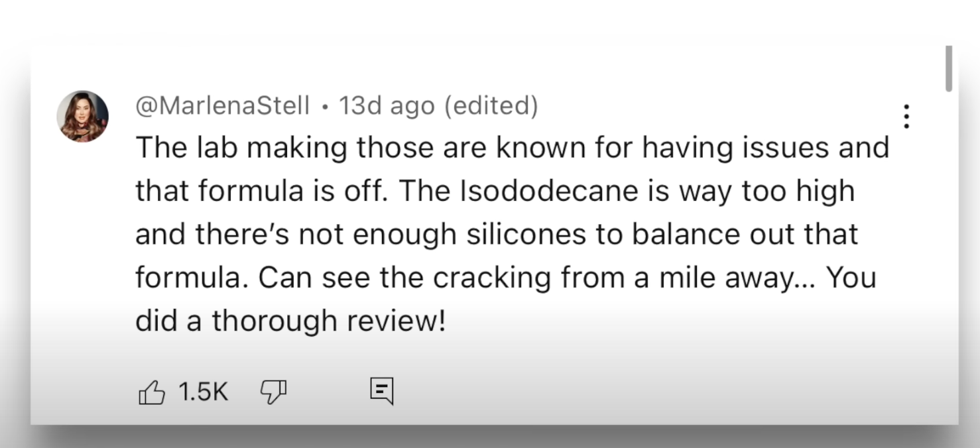This screenshot has width=980, height=448.
Task: Click the text "You did a thorough review!"
Action: (506, 299)
